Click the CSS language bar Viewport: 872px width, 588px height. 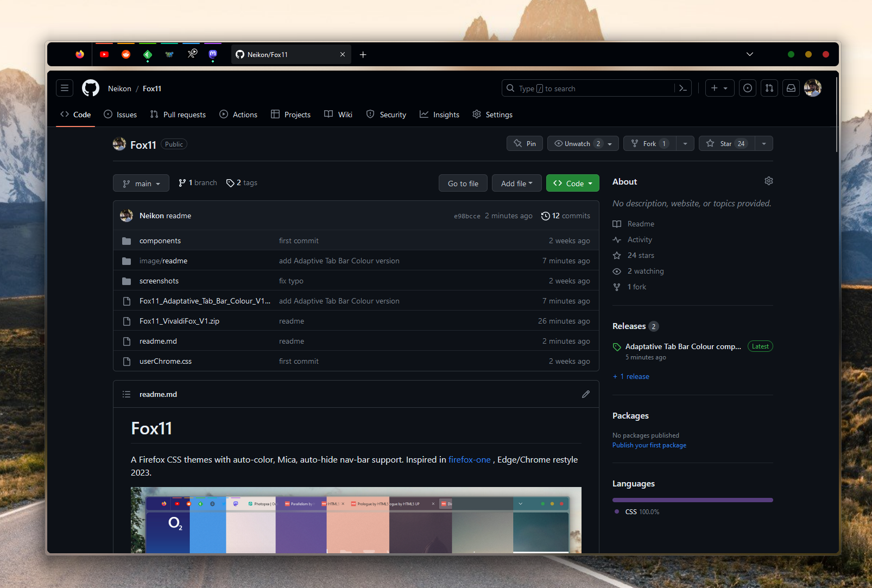click(693, 500)
